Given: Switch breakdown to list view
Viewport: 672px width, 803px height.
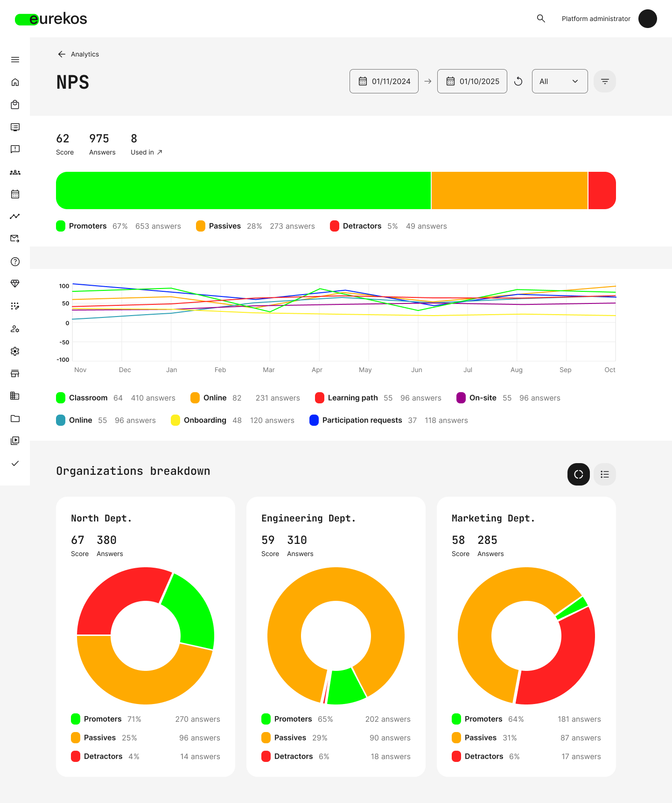Looking at the screenshot, I should (x=605, y=474).
